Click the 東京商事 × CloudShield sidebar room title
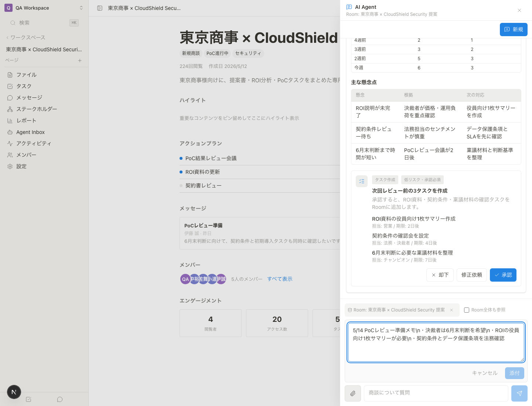532x406 pixels. pos(44,49)
